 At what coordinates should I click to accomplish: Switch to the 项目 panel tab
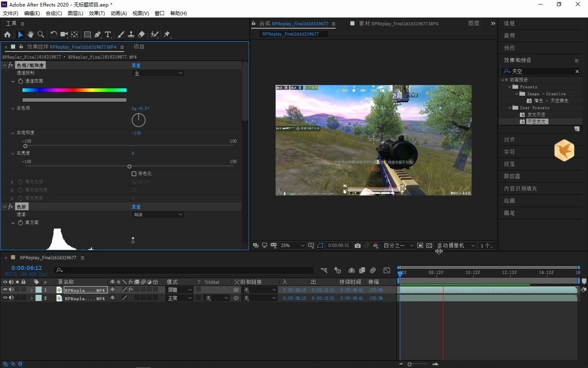pyautogui.click(x=139, y=47)
